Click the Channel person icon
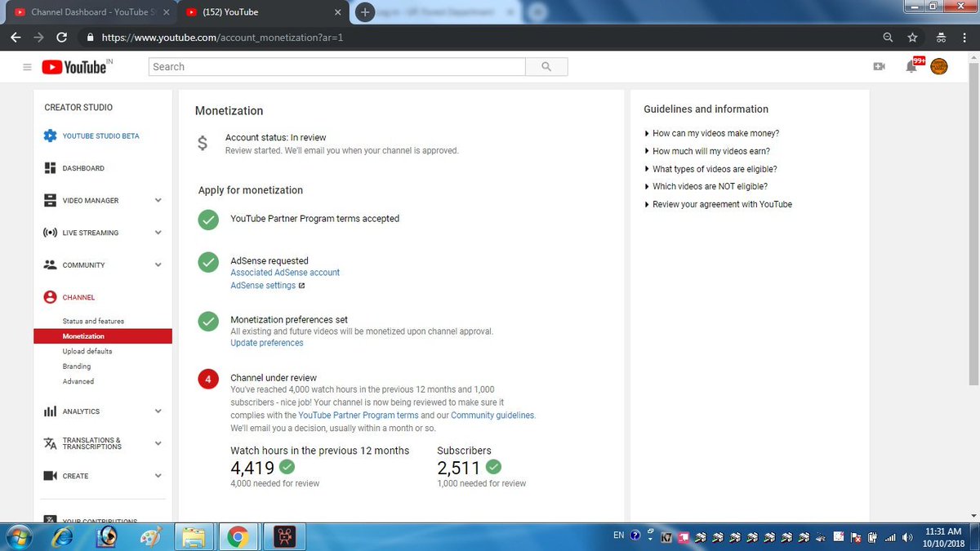This screenshot has width=980, height=551. pos(50,297)
